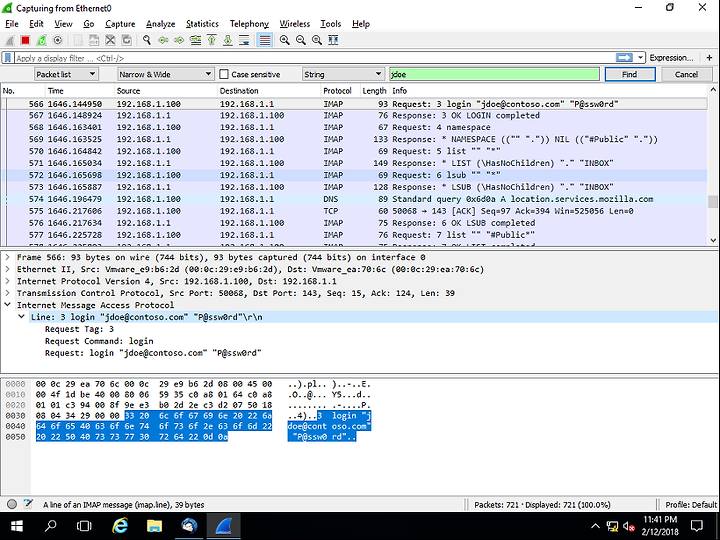Open the Packet list search-in dropdown
The width and height of the screenshot is (720, 540).
tap(66, 74)
